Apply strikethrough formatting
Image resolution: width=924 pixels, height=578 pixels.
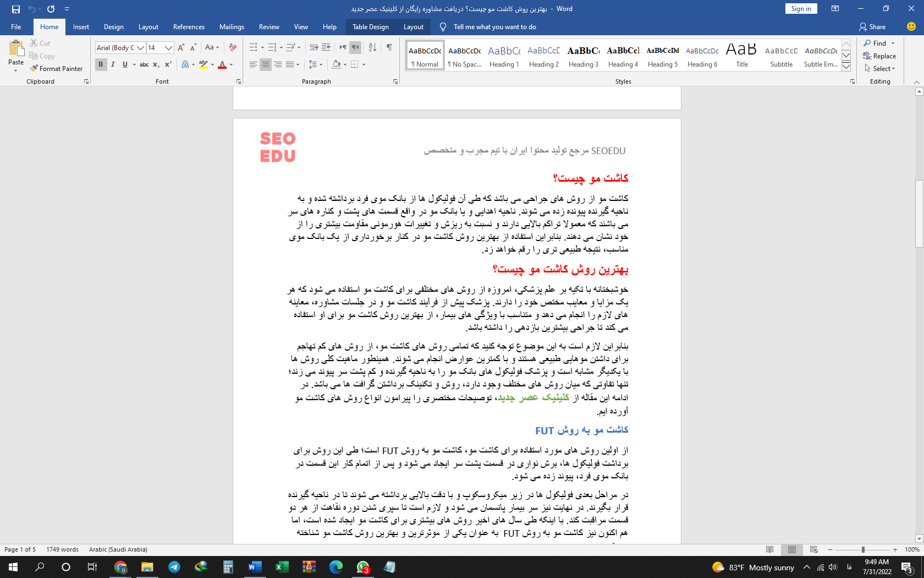pos(144,64)
